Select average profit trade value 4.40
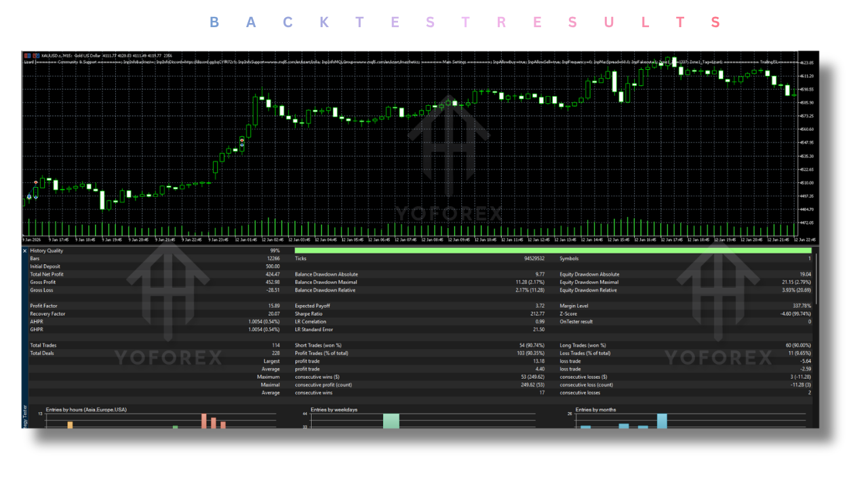The image size is (868, 488). (540, 369)
